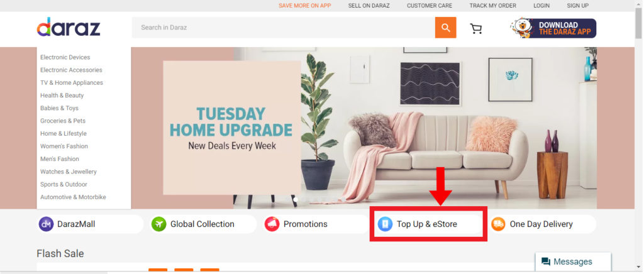
Task: Click the Sign Up link
Action: click(577, 6)
